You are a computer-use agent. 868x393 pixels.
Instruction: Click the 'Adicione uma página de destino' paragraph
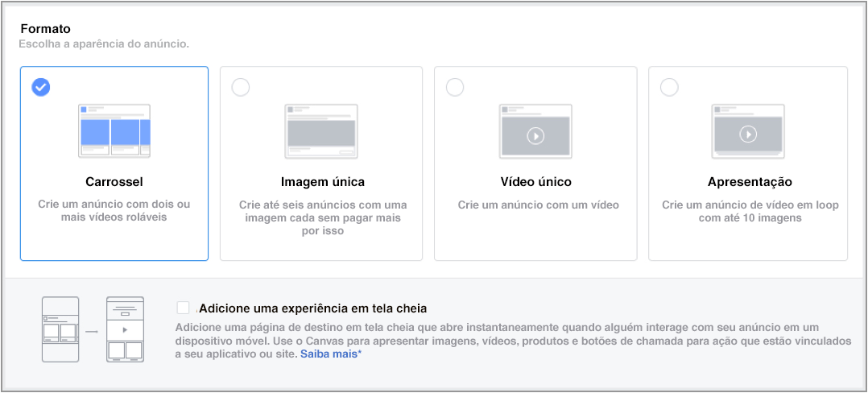[513, 340]
